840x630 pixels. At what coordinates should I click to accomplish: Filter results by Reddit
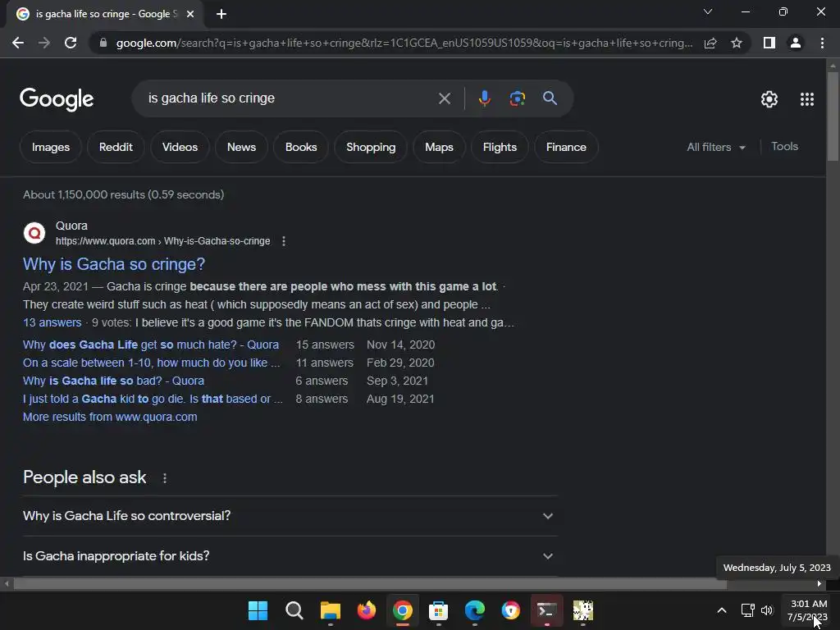coord(116,147)
